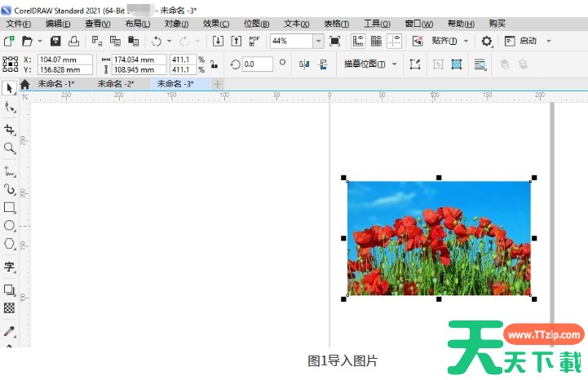The width and height of the screenshot is (588, 380).
Task: Open the 位图 menu
Action: click(x=256, y=24)
